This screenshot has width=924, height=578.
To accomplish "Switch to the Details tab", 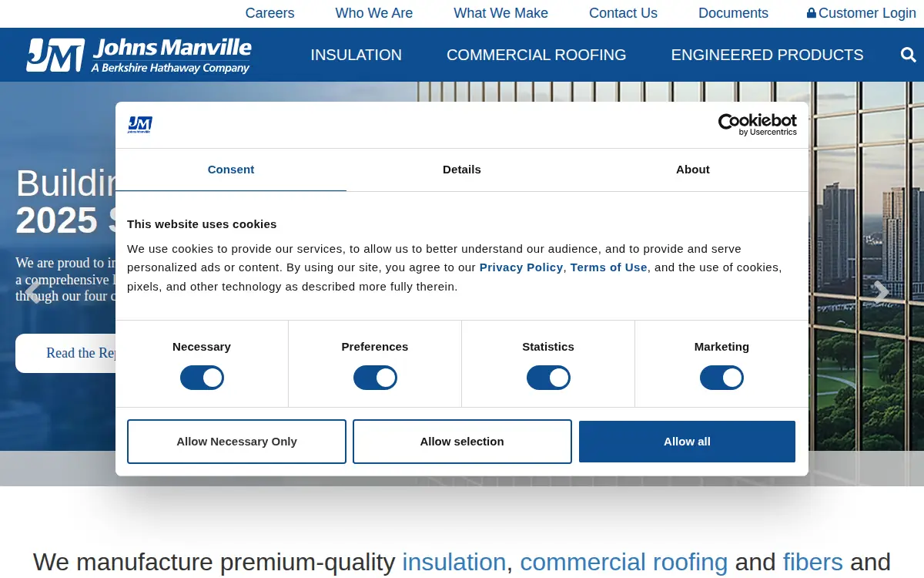I will coord(462,170).
